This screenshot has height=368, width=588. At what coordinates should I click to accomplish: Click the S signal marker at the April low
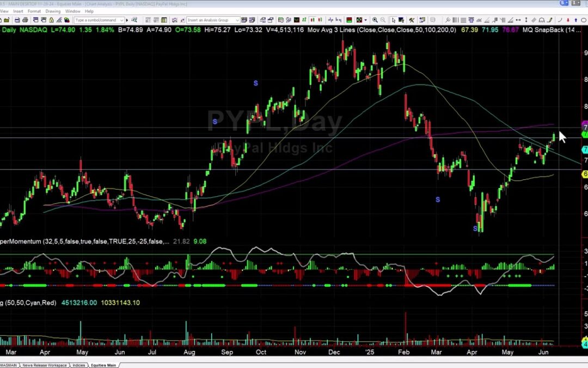click(x=475, y=228)
